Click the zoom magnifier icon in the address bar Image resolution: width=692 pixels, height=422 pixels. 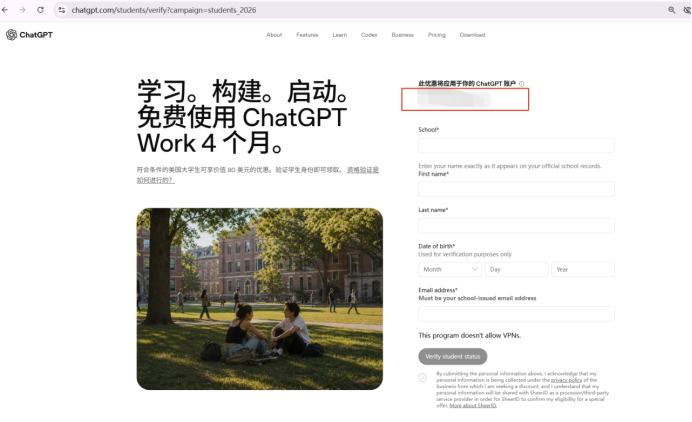[672, 10]
